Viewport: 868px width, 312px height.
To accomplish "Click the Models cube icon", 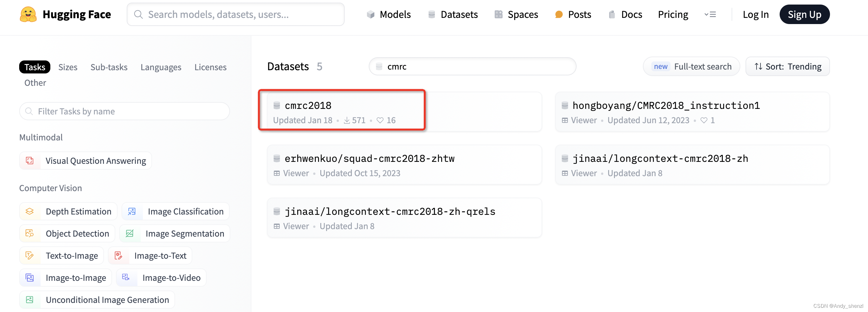I will (371, 15).
